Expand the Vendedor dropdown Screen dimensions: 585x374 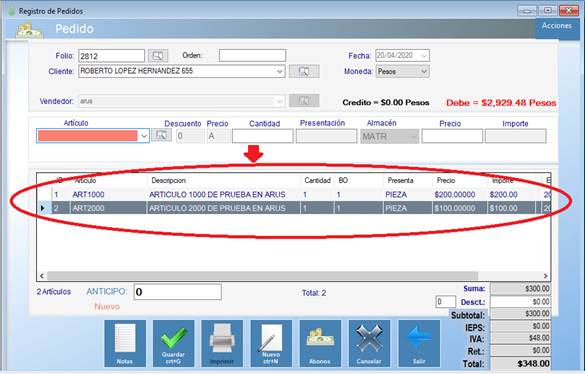click(279, 101)
